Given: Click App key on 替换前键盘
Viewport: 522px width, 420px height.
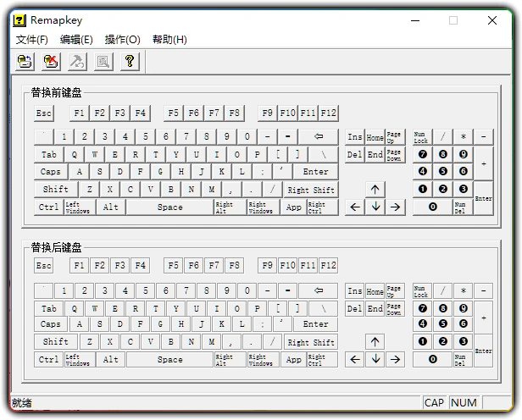Looking at the screenshot, I should (x=293, y=207).
